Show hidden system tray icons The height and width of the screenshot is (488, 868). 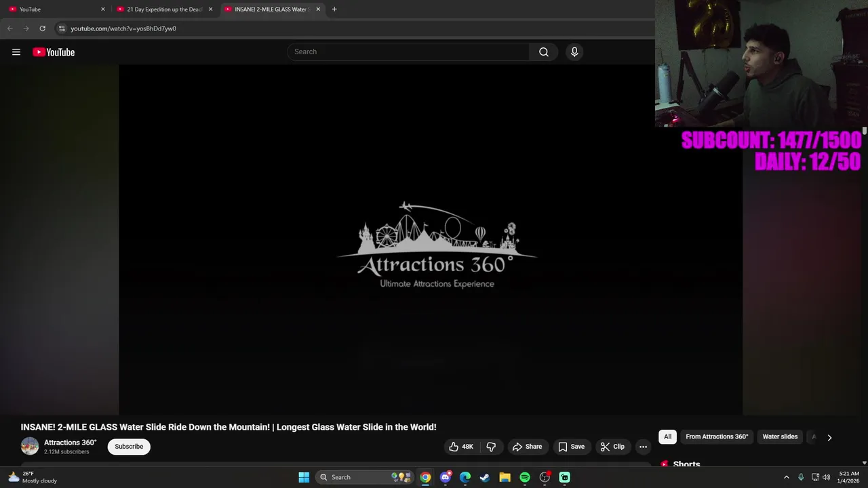click(787, 477)
